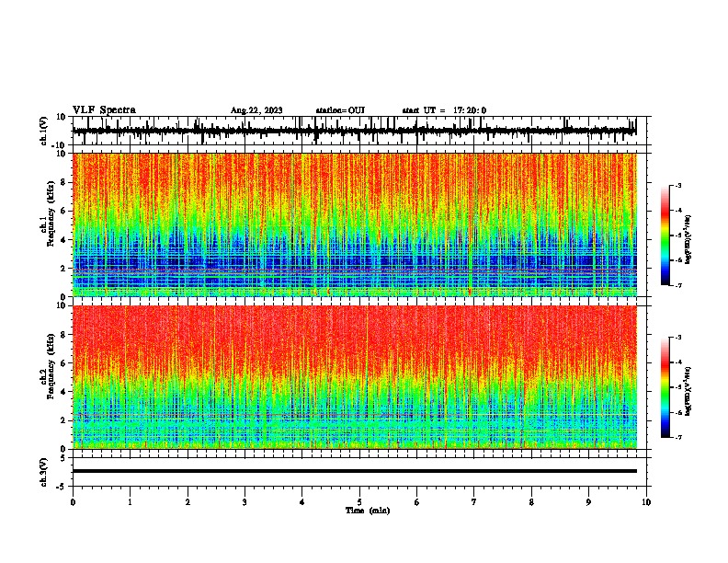The height and width of the screenshot is (563, 728).
Task: Click the ch.2 spectrogram color scale bar
Action: (x=665, y=387)
